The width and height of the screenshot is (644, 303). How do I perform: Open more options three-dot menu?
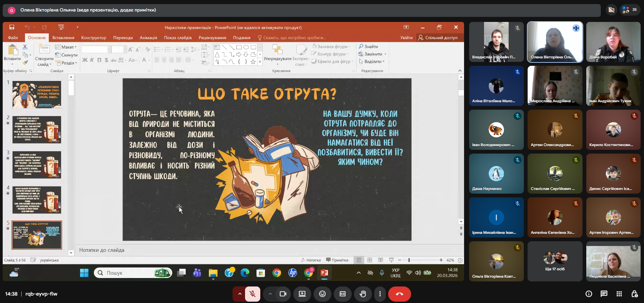pos(380,294)
